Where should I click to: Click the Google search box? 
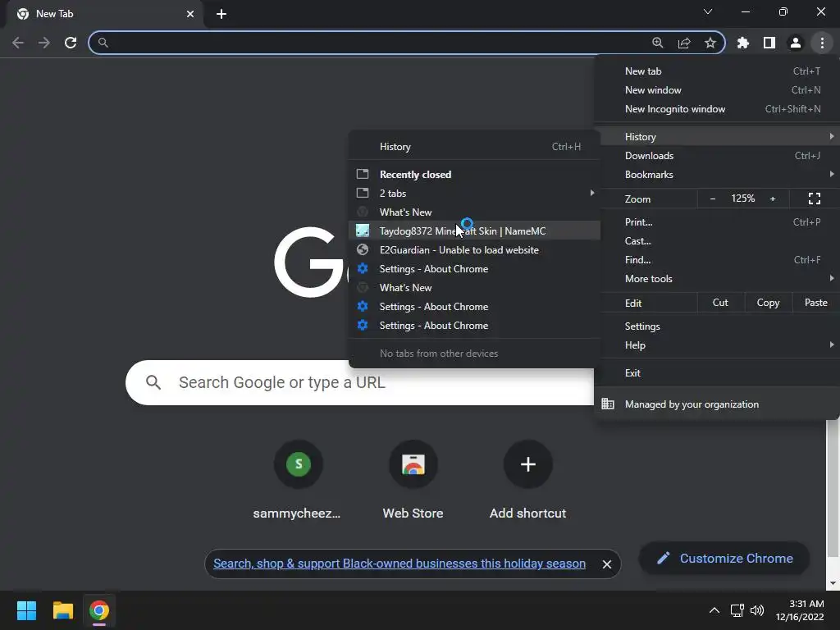(x=360, y=382)
